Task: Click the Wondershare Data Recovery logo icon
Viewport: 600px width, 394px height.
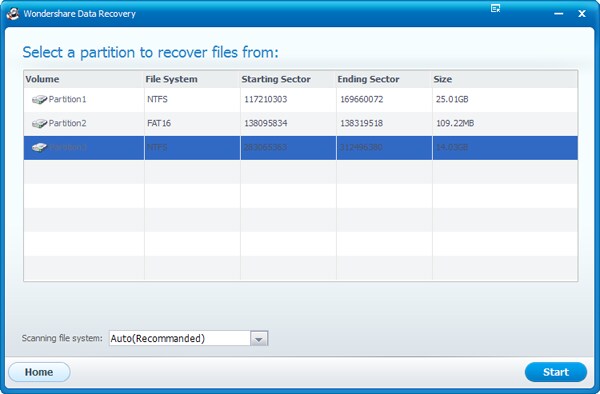Action: 13,14
